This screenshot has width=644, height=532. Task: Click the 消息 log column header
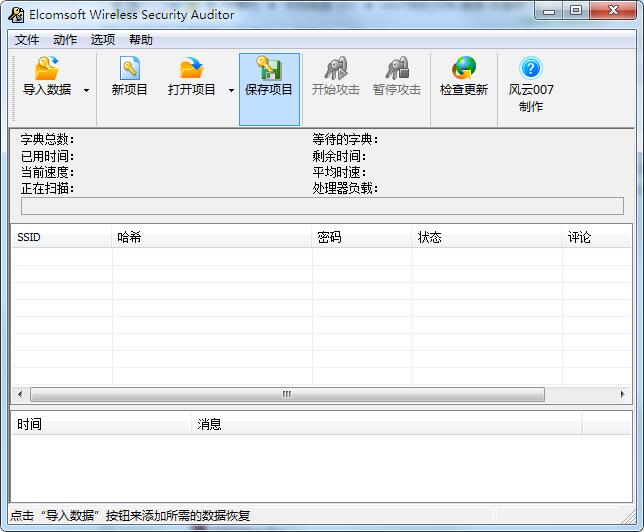click(x=386, y=424)
